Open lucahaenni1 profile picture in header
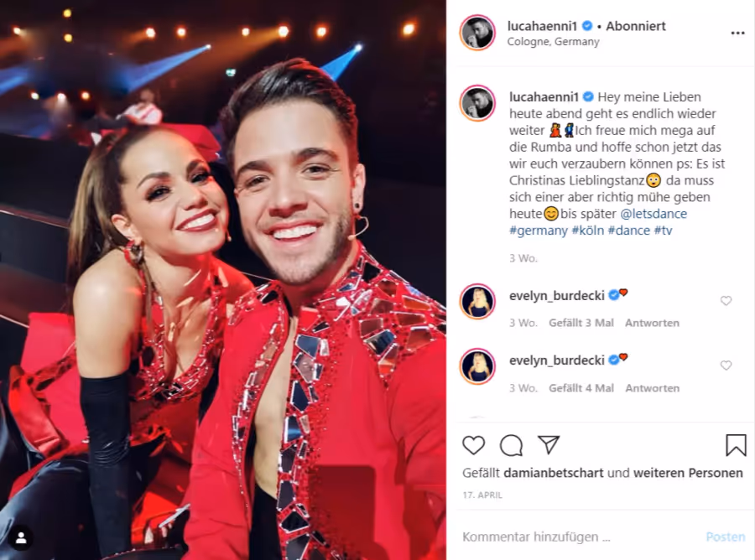This screenshot has height=560, width=755. 477,34
